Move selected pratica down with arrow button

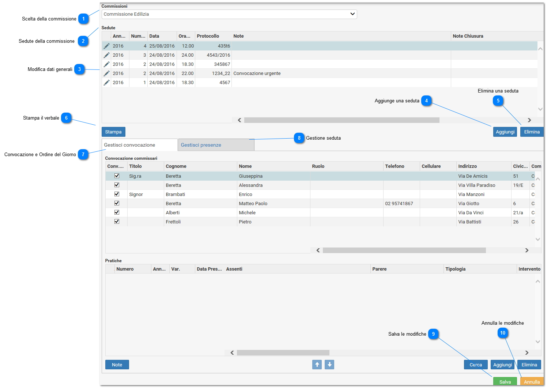pos(329,365)
